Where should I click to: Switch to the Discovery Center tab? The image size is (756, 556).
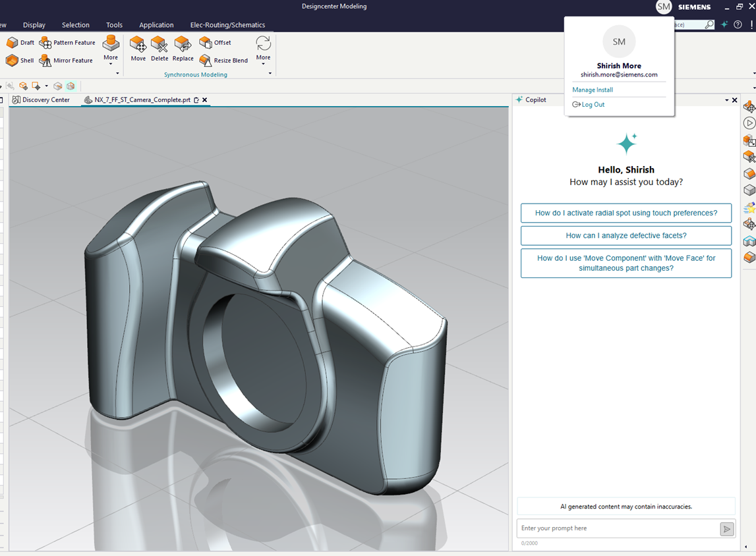[41, 100]
